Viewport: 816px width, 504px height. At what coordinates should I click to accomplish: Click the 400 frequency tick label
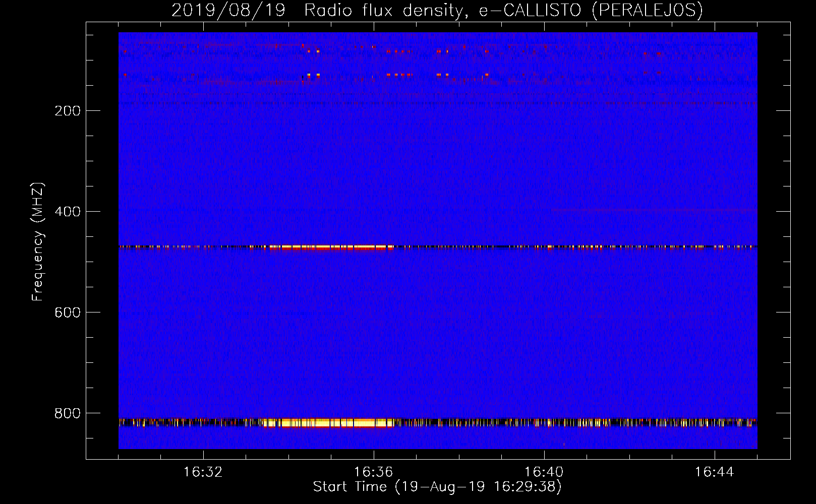coord(68,212)
